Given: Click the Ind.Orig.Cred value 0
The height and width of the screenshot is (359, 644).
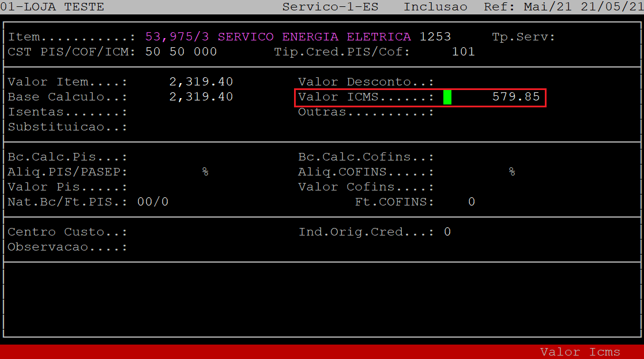Looking at the screenshot, I should tap(447, 232).
